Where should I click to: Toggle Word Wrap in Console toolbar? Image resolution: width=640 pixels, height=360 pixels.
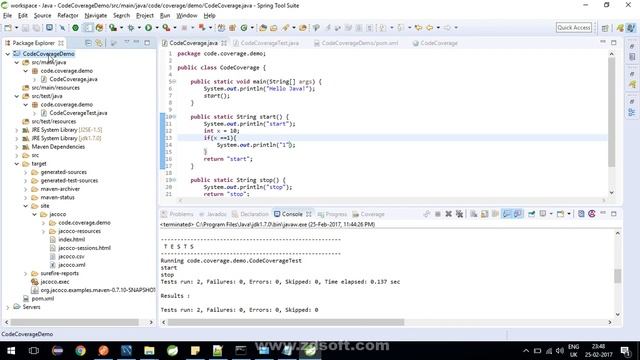[x=496, y=214]
